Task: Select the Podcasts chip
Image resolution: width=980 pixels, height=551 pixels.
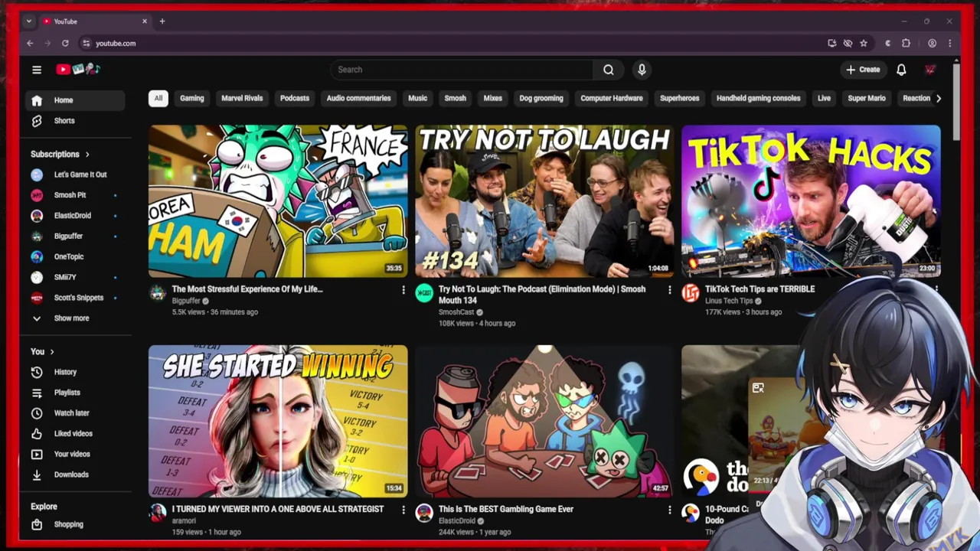Action: point(295,98)
